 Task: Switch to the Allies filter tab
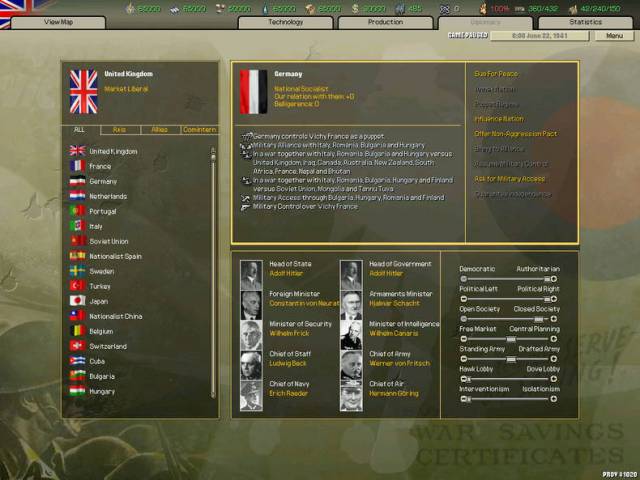click(159, 130)
